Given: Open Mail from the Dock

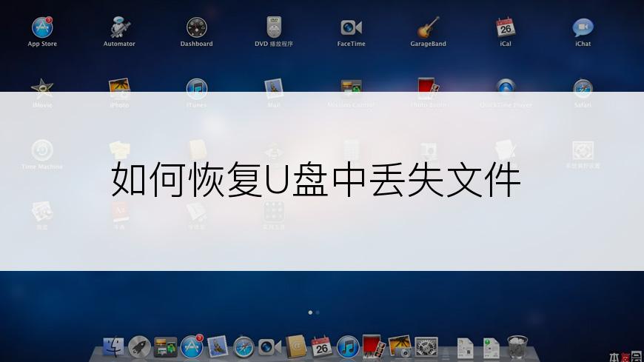Looking at the screenshot, I should (218, 346).
